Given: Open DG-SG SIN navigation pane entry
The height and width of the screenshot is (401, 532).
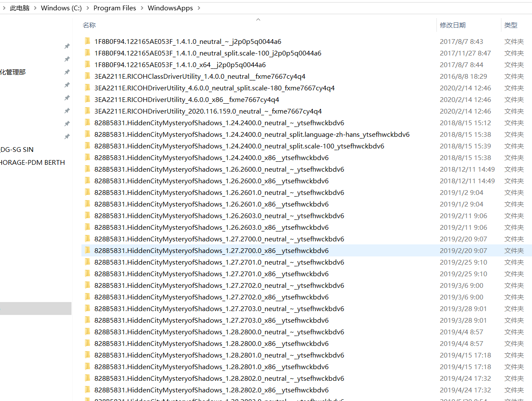Looking at the screenshot, I should click(17, 150).
